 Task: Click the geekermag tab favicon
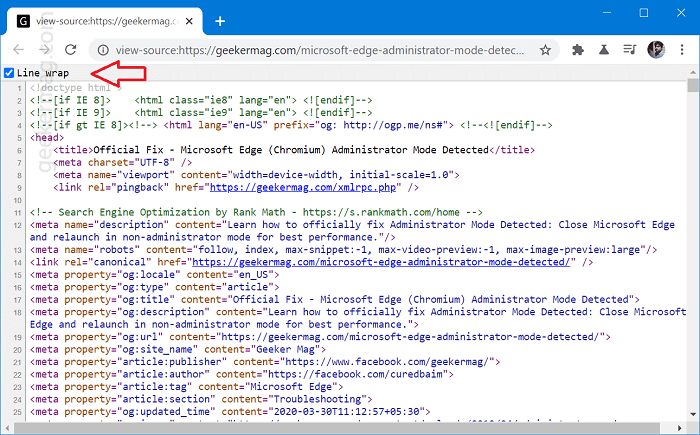(23, 21)
